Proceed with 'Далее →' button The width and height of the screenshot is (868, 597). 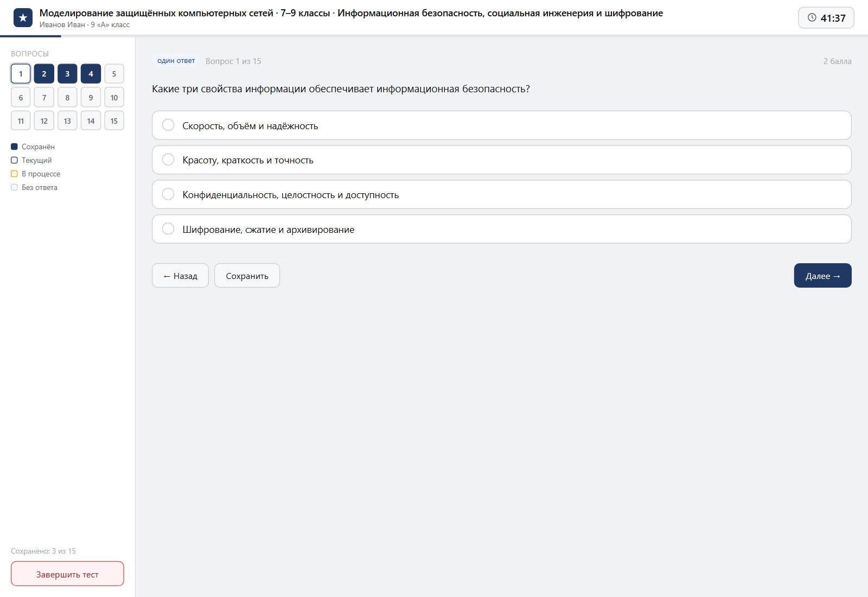822,276
